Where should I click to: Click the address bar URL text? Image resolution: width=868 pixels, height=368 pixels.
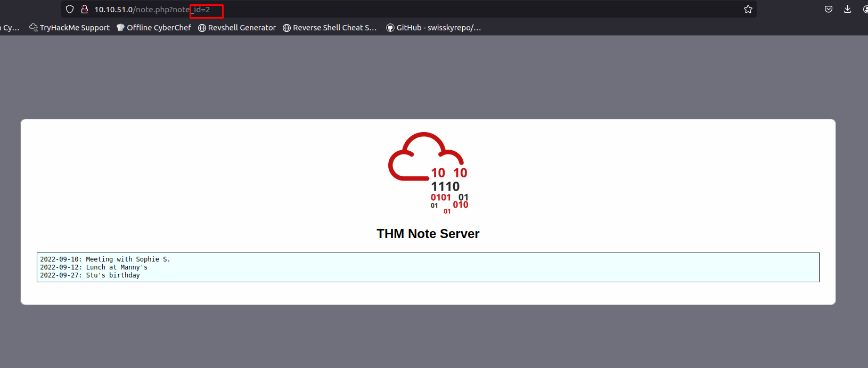point(152,10)
